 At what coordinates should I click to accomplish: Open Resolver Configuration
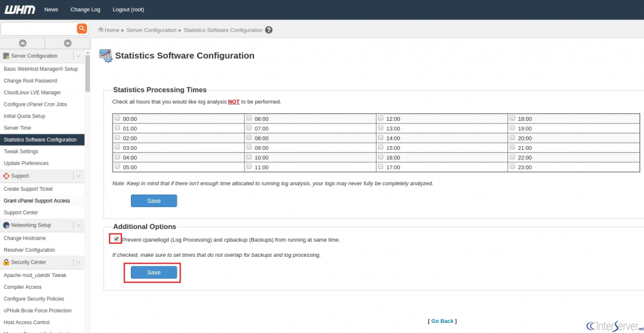click(x=29, y=250)
